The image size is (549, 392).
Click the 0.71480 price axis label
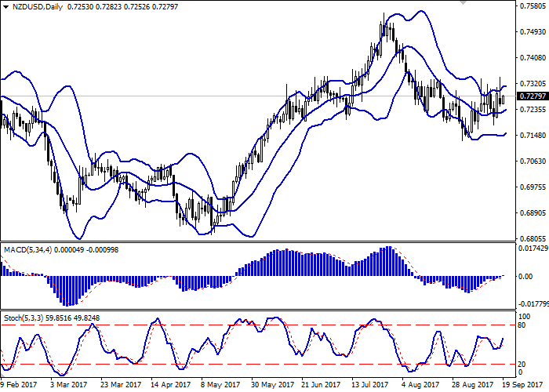(533, 136)
